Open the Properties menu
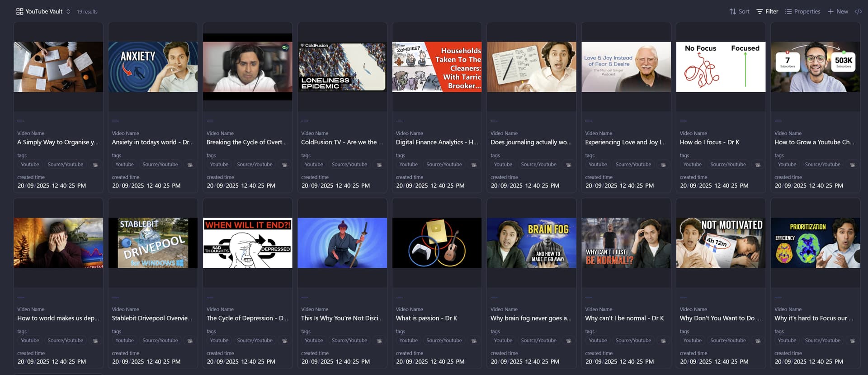868x375 pixels. point(802,11)
